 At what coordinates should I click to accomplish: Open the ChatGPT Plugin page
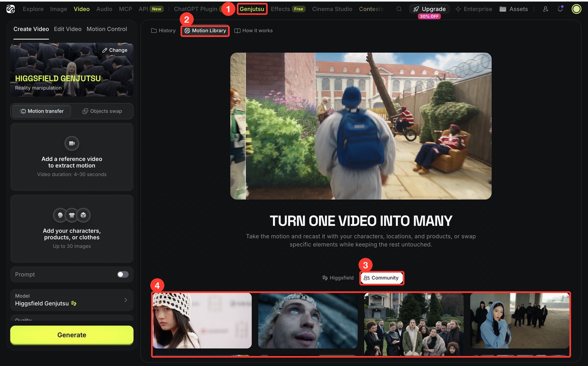point(196,9)
